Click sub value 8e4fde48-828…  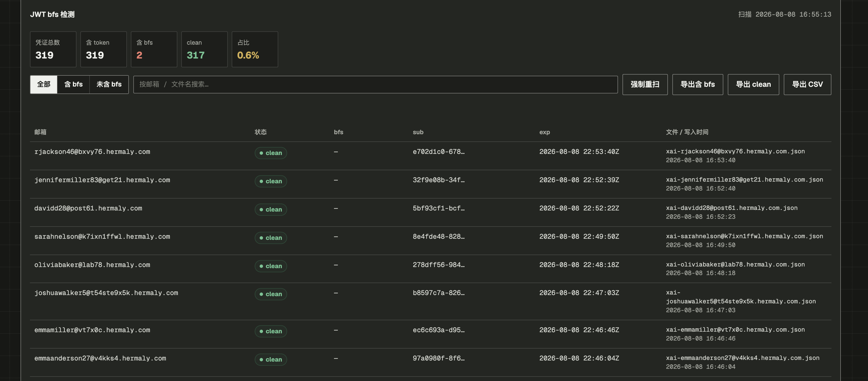coord(438,237)
